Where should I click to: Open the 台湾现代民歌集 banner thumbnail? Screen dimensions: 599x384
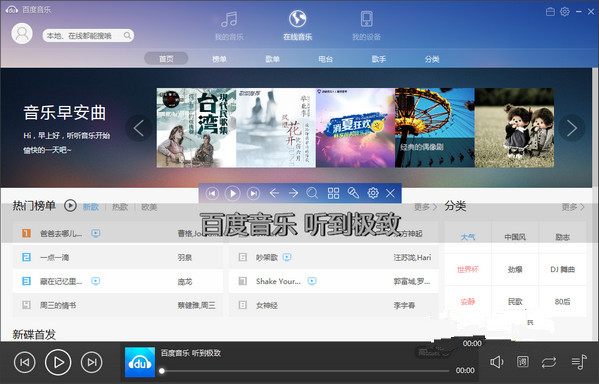tap(196, 128)
